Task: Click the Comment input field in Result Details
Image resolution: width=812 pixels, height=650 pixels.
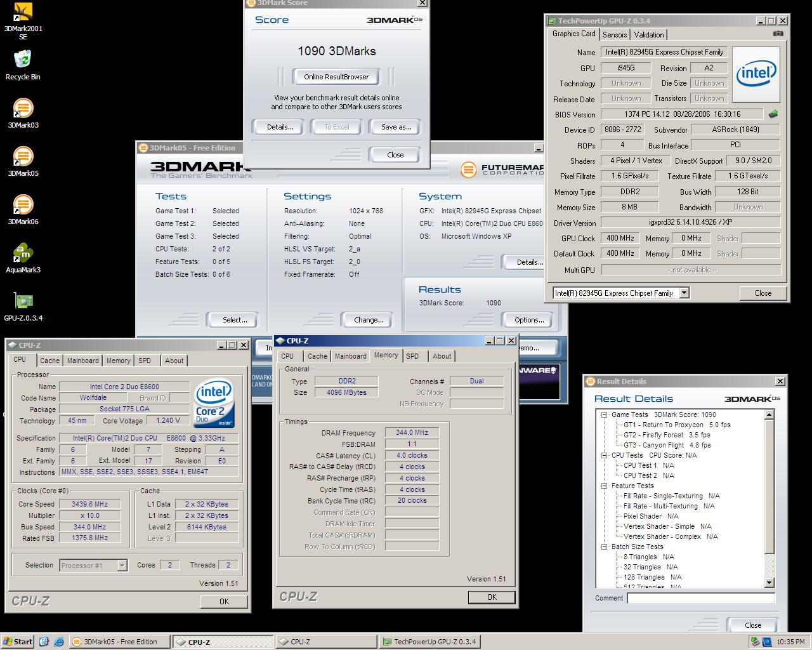Action: point(701,598)
